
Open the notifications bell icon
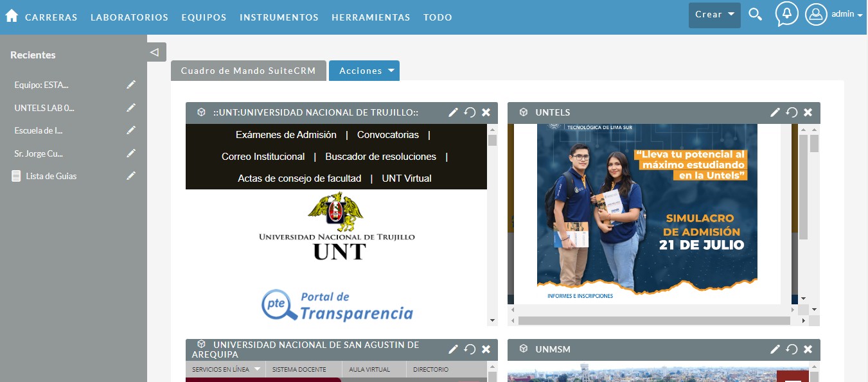(786, 14)
